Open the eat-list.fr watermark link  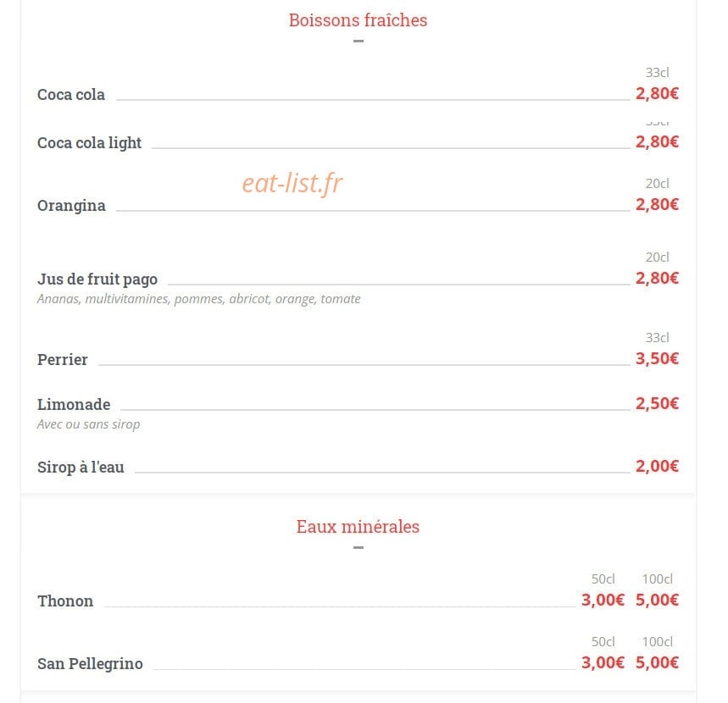[x=292, y=183]
